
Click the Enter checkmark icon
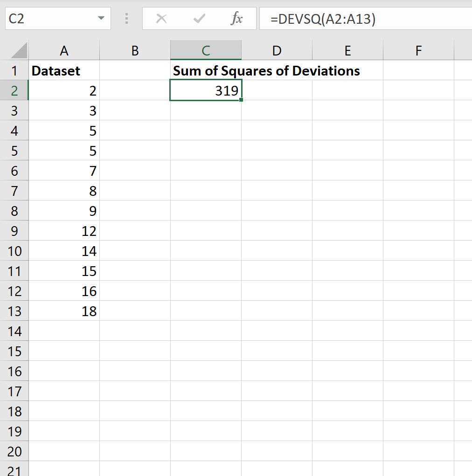(199, 19)
